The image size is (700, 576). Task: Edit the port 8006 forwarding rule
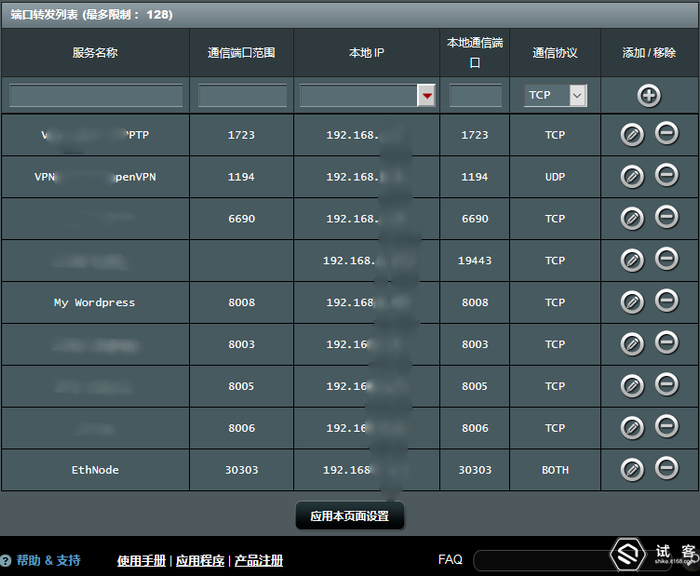tap(632, 428)
